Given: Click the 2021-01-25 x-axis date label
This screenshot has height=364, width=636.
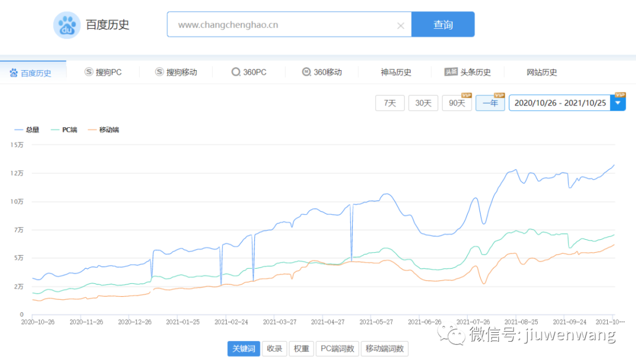Looking at the screenshot, I should (x=183, y=322).
